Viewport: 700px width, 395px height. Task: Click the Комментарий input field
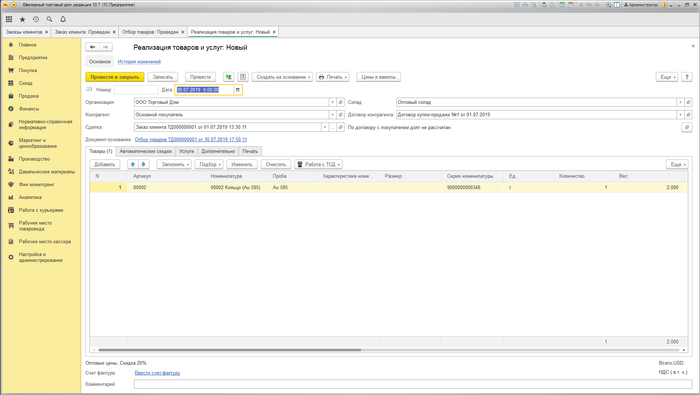click(413, 384)
